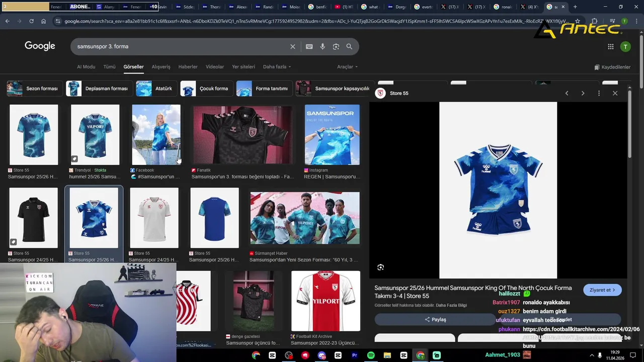The image size is (644, 362).
Task: Open the Instagram REGEN Samsunspor thumbnail
Action: click(332, 135)
